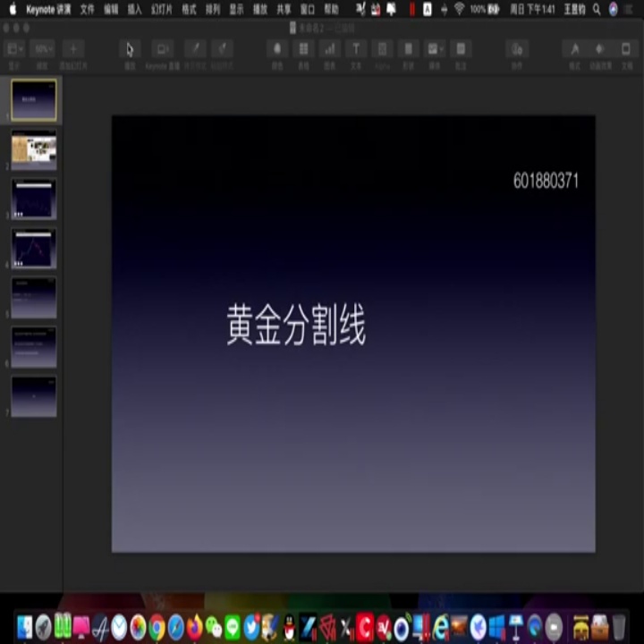Select slide 2 thumbnail in navigator
The height and width of the screenshot is (644, 644).
click(34, 149)
